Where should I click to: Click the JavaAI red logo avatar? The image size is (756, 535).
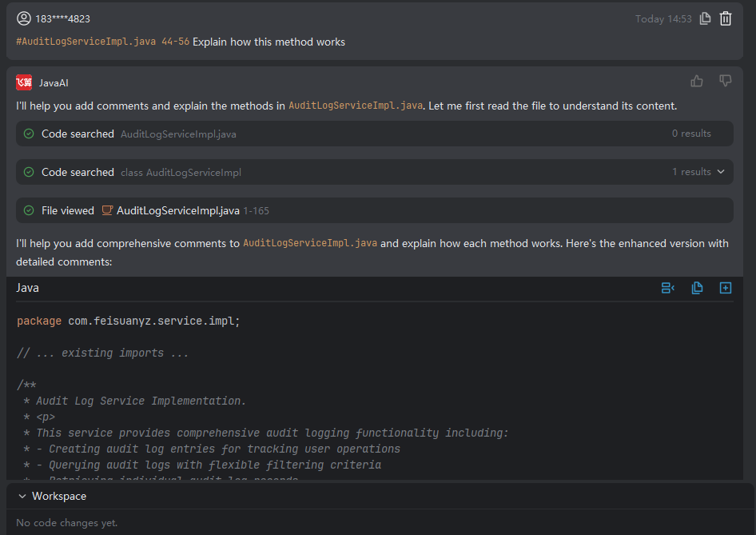pos(24,82)
